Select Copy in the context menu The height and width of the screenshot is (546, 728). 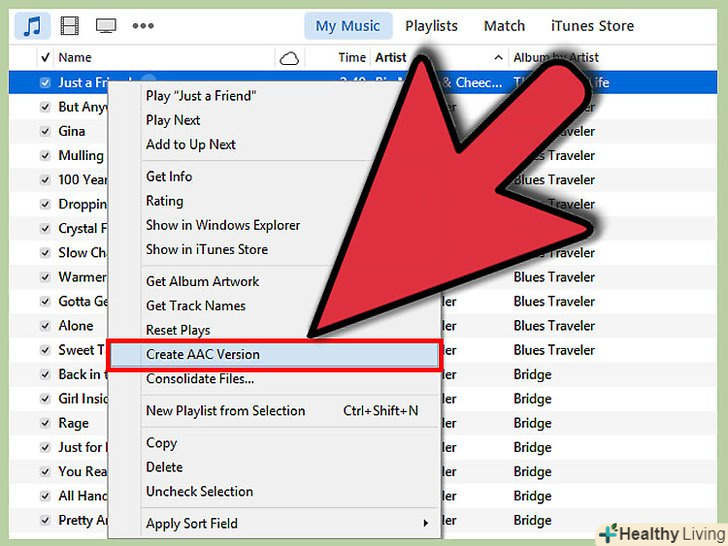click(162, 443)
